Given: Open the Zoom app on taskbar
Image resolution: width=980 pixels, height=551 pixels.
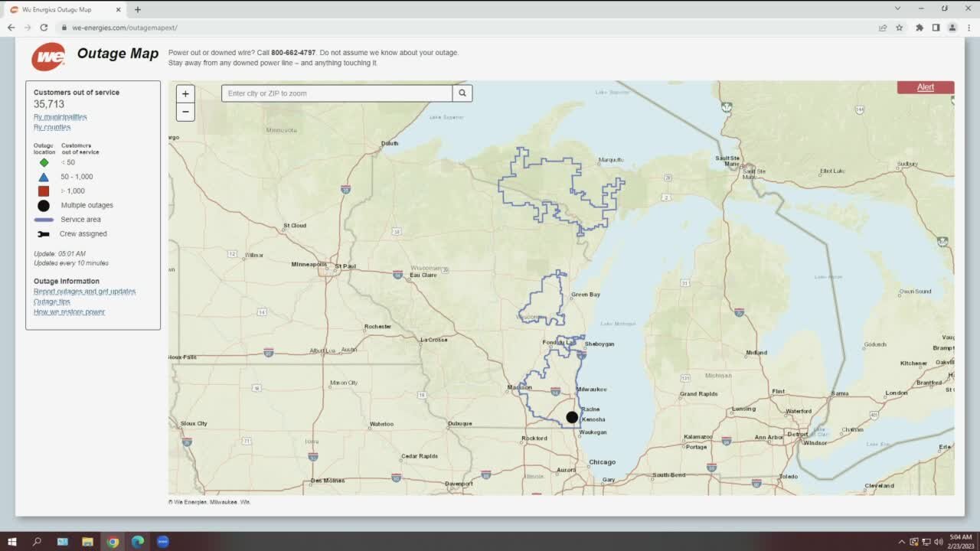Looking at the screenshot, I should 162,542.
